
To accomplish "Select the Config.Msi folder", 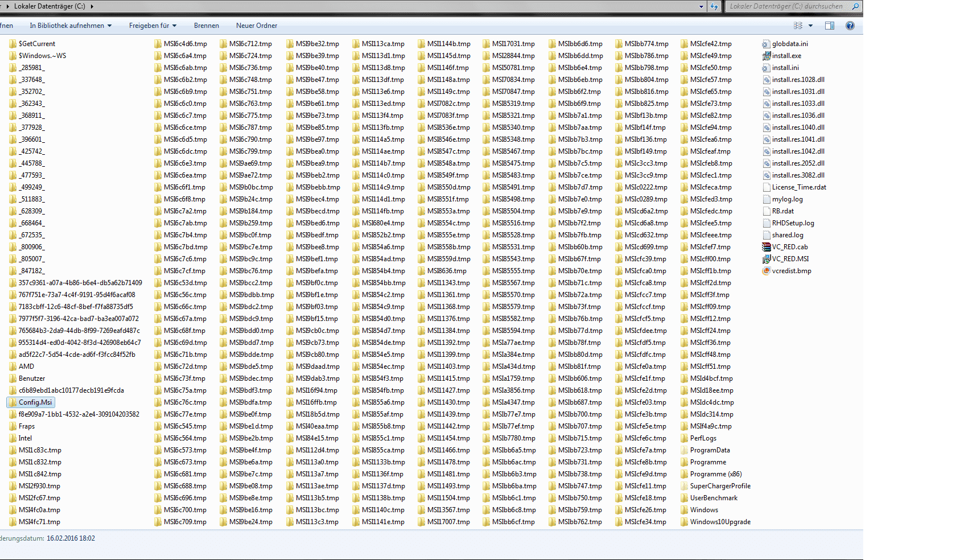I will coord(31,402).
